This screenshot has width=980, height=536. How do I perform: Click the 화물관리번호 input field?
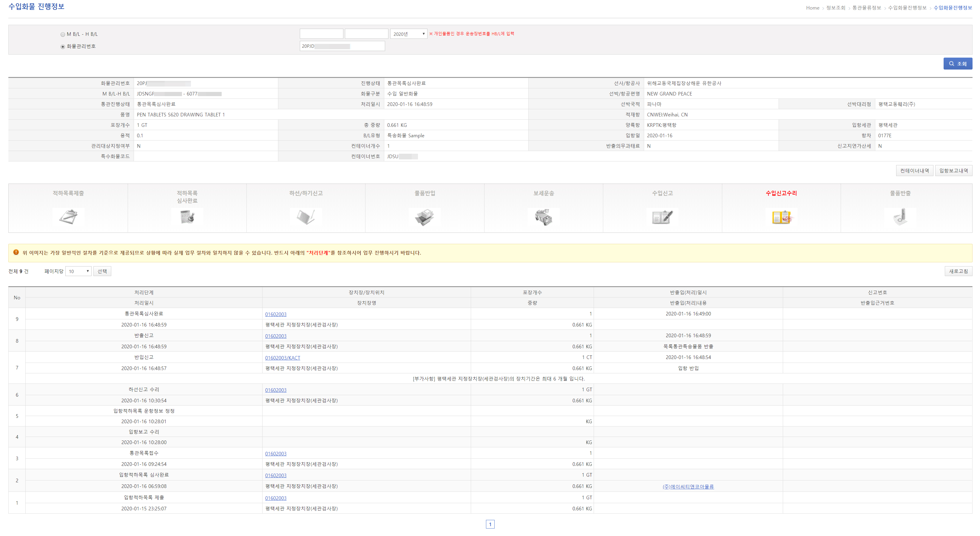(x=342, y=46)
